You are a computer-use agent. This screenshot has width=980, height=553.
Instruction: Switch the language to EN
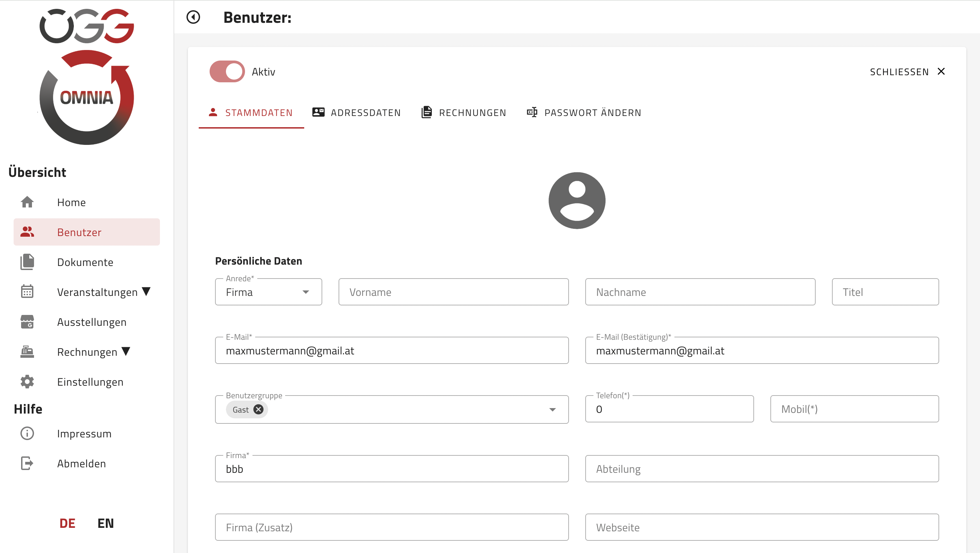pos(105,523)
